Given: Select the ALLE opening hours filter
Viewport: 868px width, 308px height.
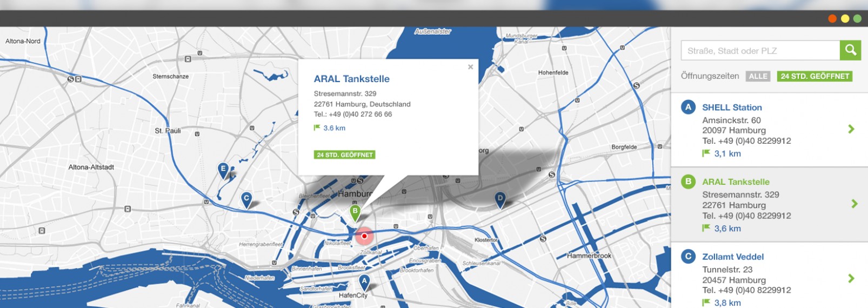Looking at the screenshot, I should click(758, 76).
